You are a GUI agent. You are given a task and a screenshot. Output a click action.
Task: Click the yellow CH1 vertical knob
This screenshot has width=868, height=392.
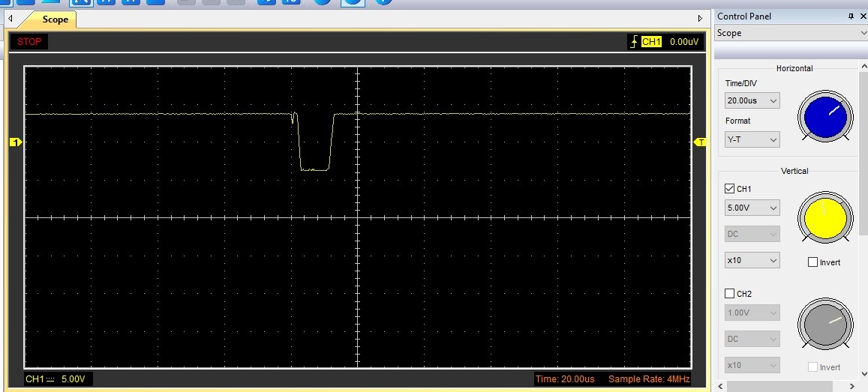pyautogui.click(x=824, y=217)
